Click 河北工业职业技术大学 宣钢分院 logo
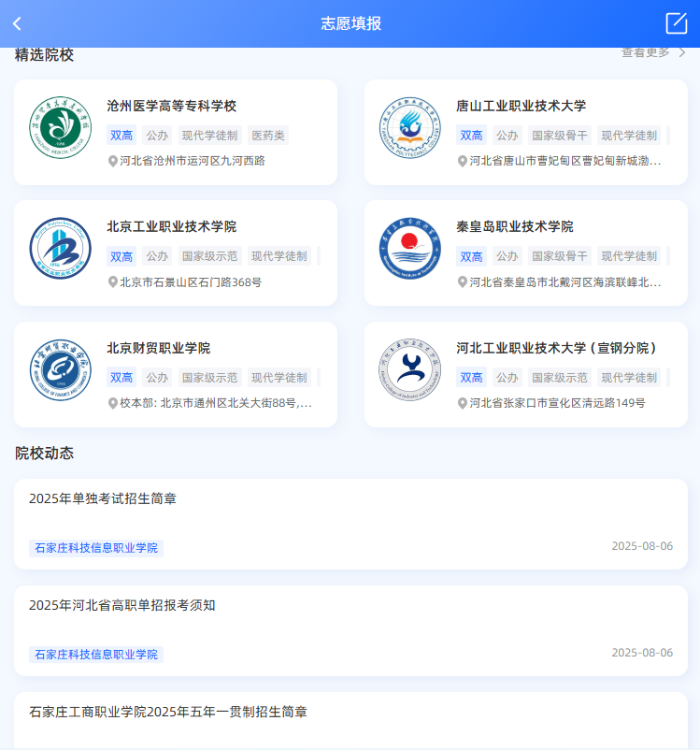Screen dimensions: 700x750 click(409, 370)
